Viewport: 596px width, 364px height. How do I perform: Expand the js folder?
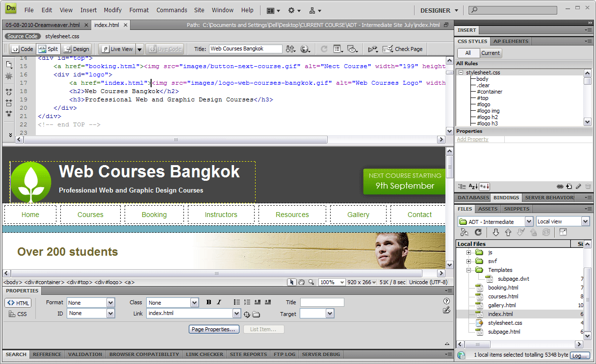tap(468, 252)
